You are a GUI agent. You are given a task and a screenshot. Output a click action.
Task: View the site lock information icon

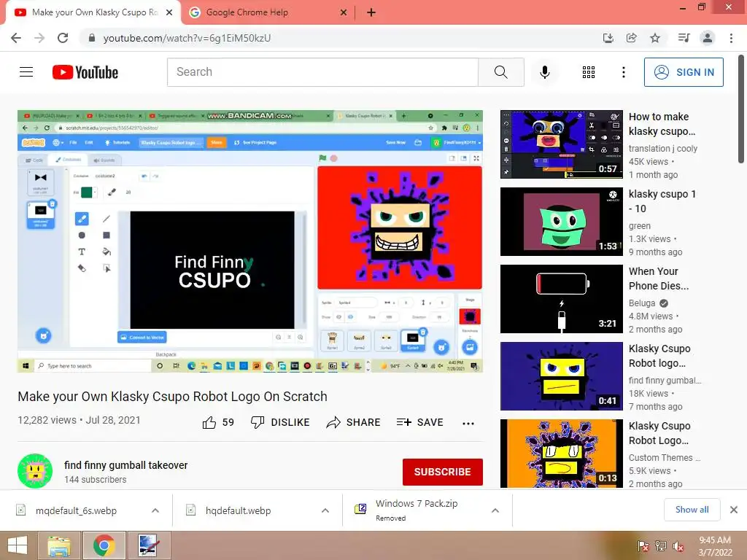(92, 38)
